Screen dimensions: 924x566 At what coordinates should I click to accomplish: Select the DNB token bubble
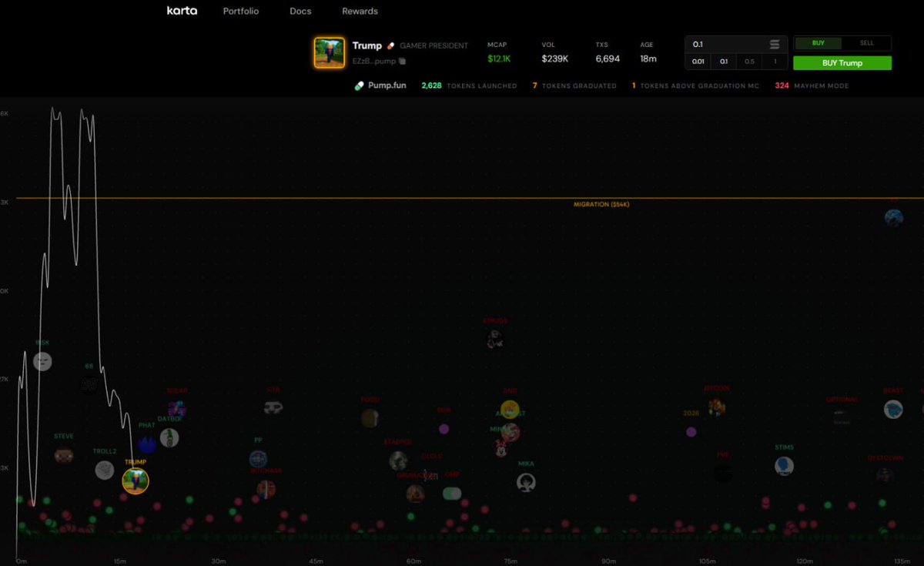pyautogui.click(x=510, y=410)
